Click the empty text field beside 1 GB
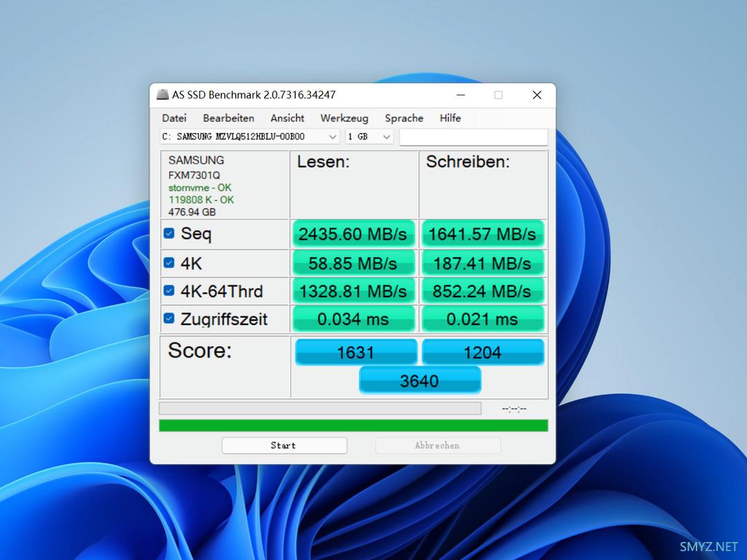Image resolution: width=747 pixels, height=560 pixels. 473,137
